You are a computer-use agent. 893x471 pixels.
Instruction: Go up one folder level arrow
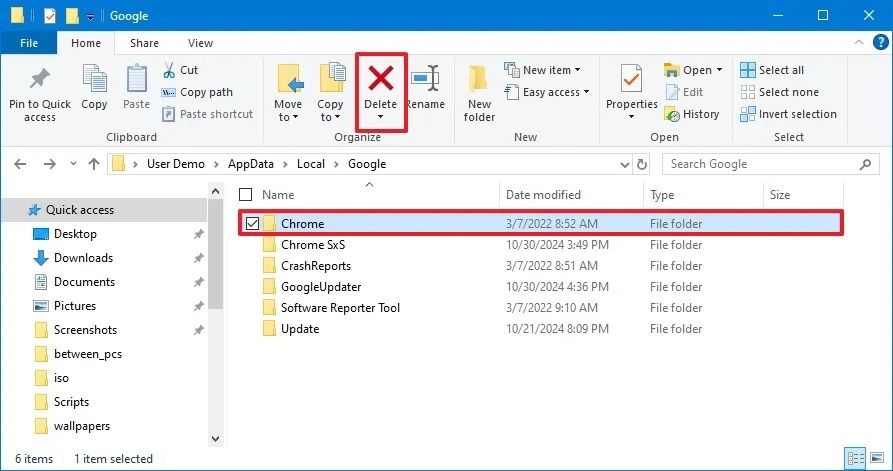[x=94, y=164]
